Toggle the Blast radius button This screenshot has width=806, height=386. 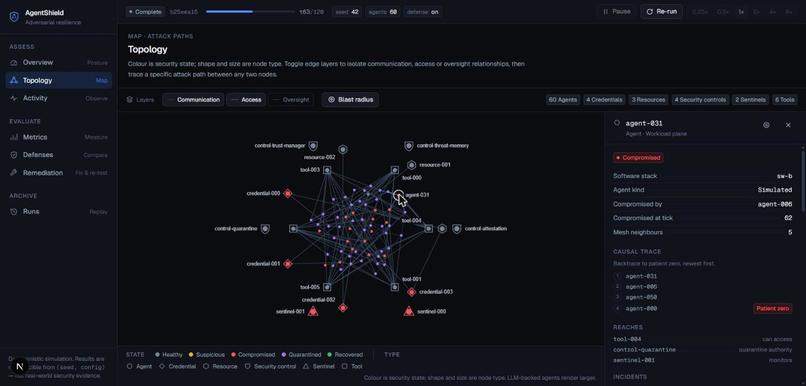tap(351, 100)
